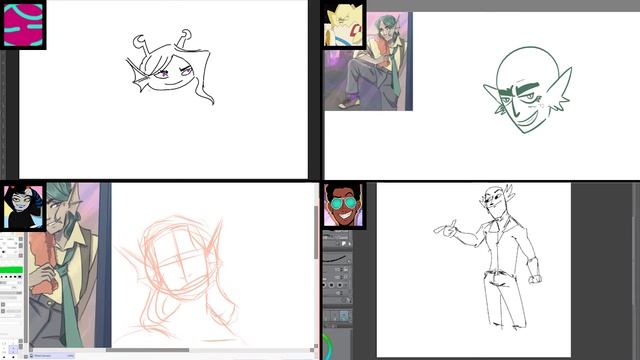
Task: Select the highlighted blue tool icon in the dark panel
Action: 344,316
